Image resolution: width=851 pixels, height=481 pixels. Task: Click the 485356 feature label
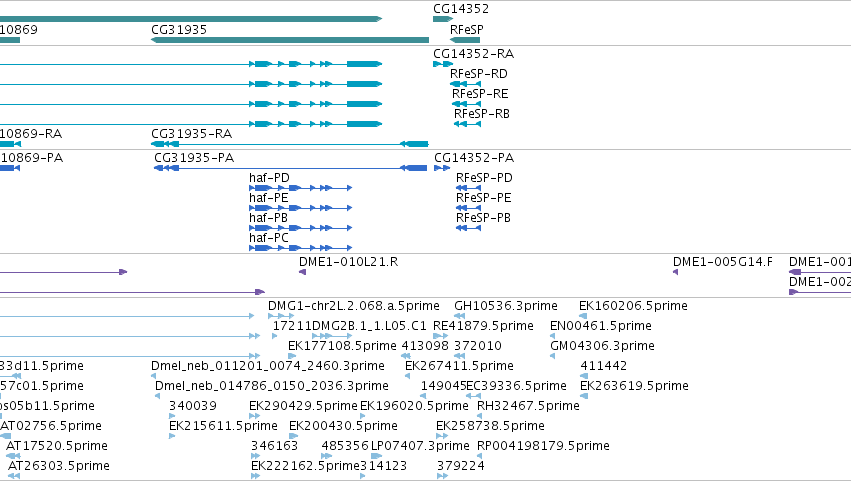pos(345,447)
